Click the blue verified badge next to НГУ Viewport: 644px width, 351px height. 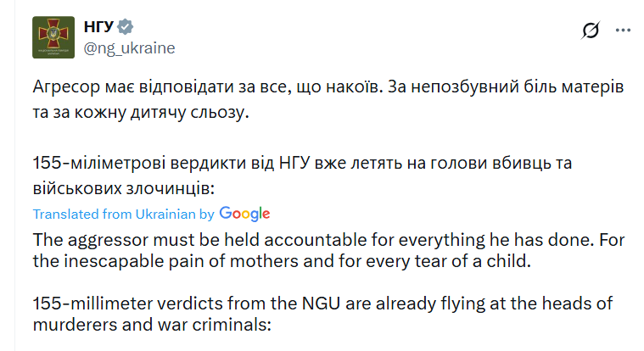125,26
